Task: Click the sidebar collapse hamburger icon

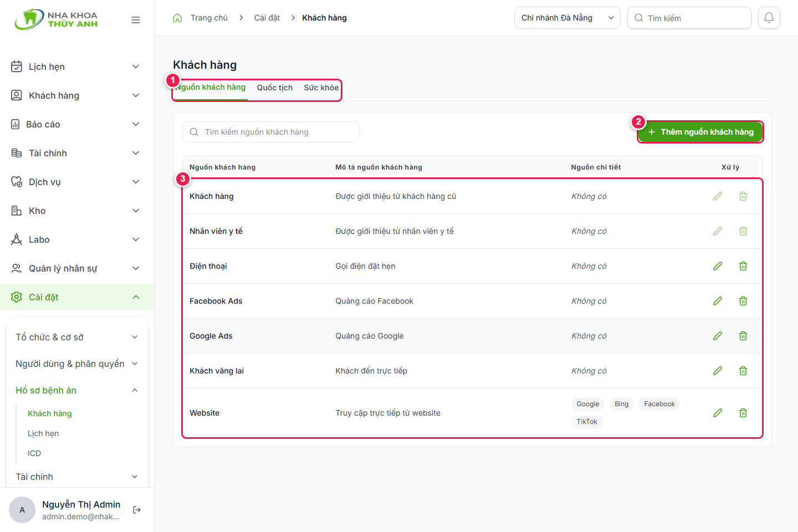Action: point(136,20)
